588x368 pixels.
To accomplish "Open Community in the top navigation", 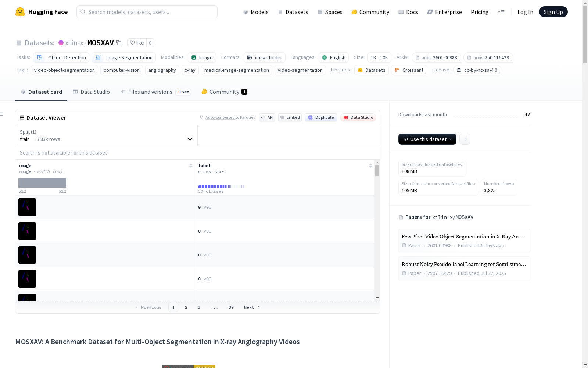I will (x=370, y=12).
